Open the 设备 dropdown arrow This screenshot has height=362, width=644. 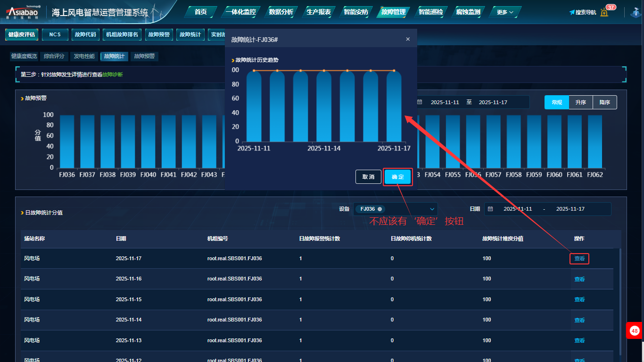(x=432, y=209)
